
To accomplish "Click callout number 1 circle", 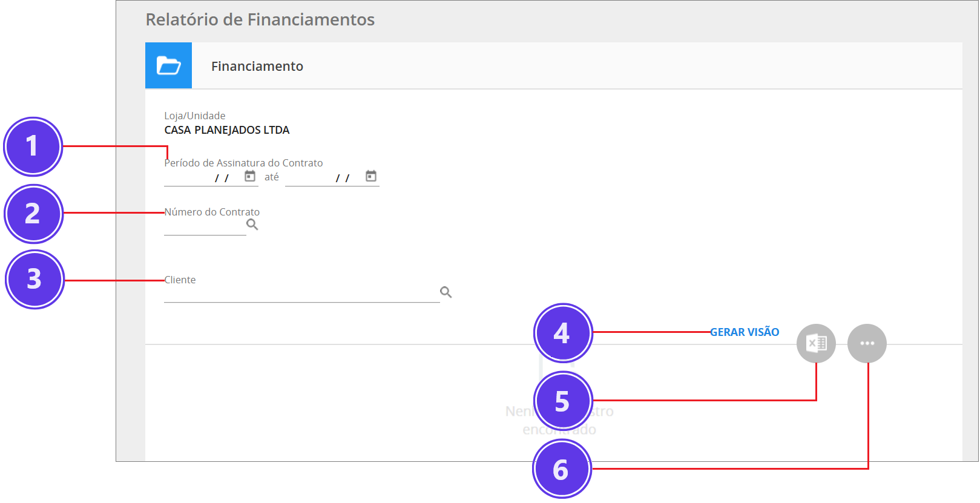I will (x=33, y=146).
